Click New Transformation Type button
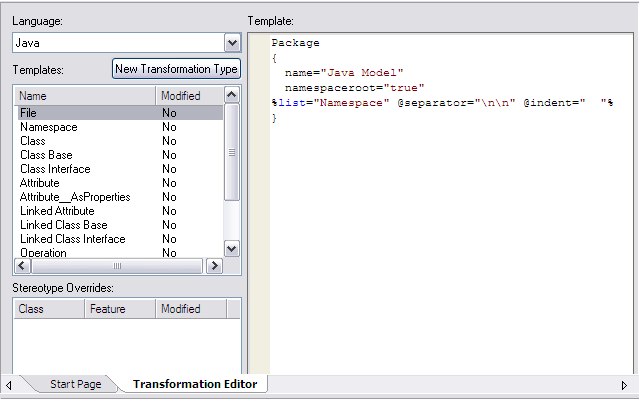Image resolution: width=639 pixels, height=399 pixels. [176, 69]
